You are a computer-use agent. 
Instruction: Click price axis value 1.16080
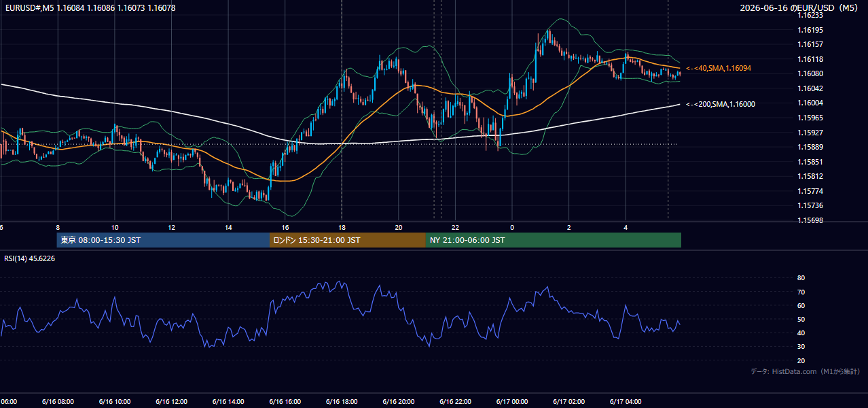coord(810,73)
